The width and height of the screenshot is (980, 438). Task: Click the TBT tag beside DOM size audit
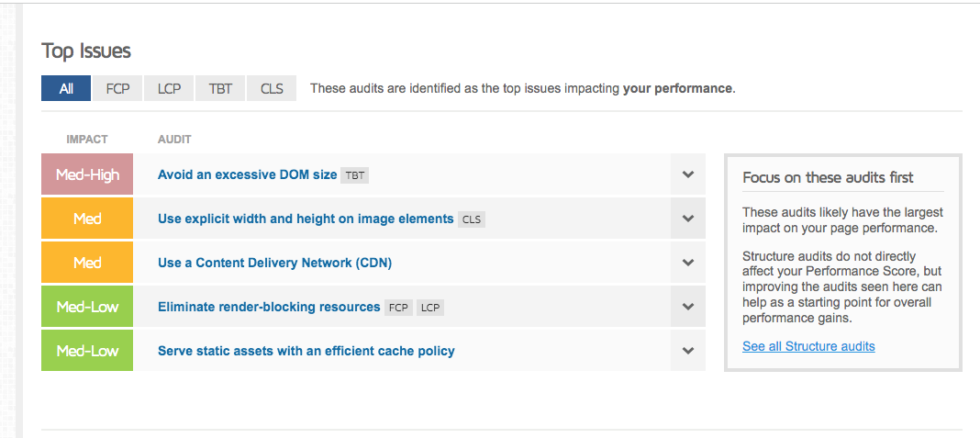click(354, 175)
